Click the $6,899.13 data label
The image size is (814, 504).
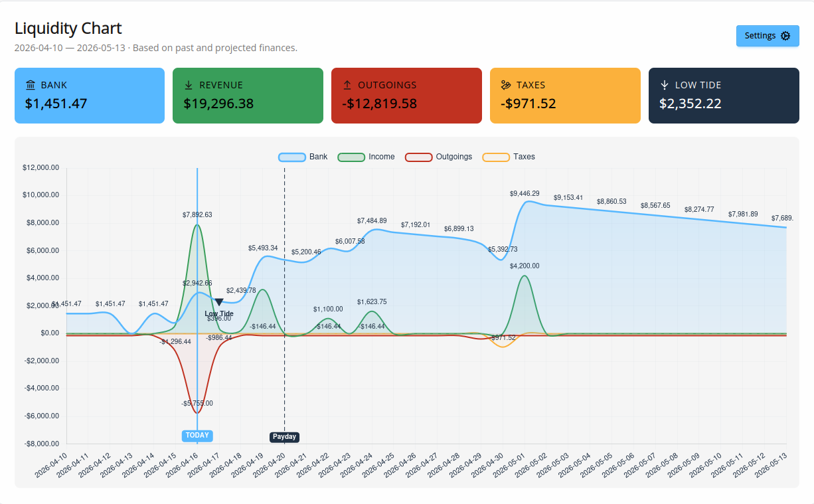pos(459,228)
